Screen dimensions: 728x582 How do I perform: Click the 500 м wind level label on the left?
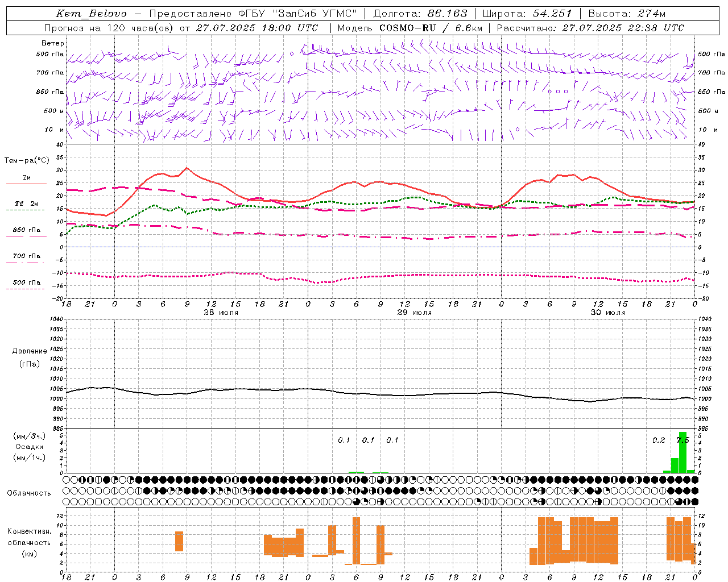tap(54, 111)
